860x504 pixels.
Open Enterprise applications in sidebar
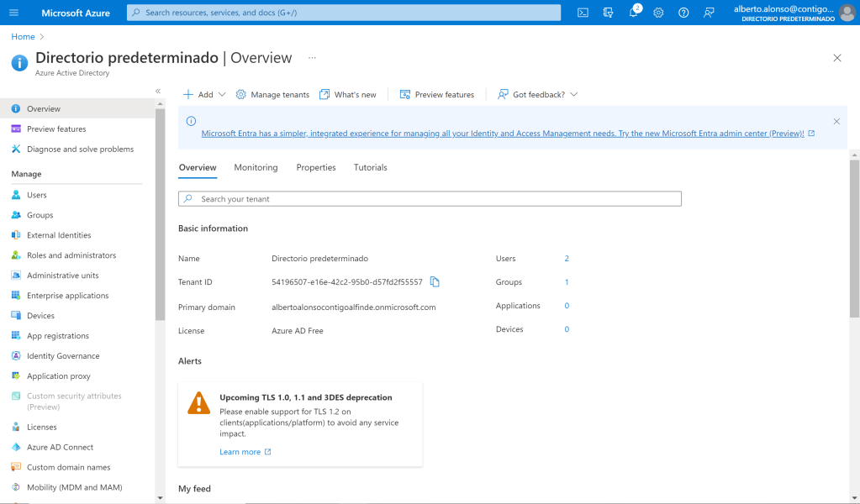(67, 296)
